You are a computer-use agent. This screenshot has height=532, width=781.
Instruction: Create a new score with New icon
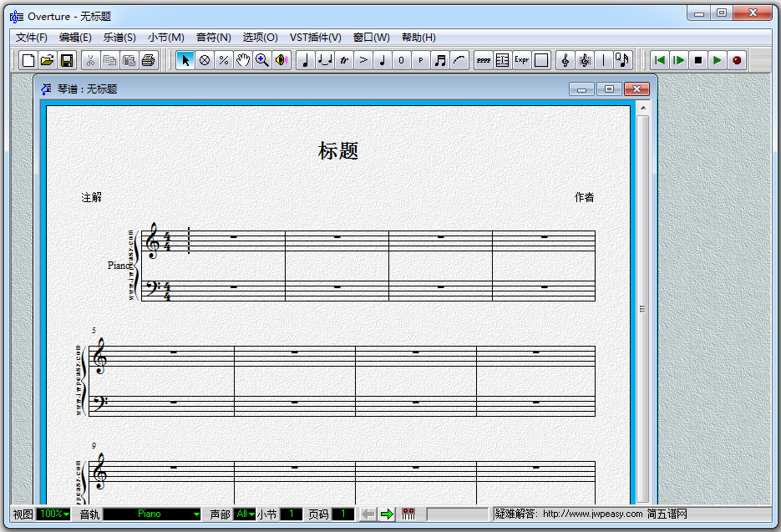point(28,60)
